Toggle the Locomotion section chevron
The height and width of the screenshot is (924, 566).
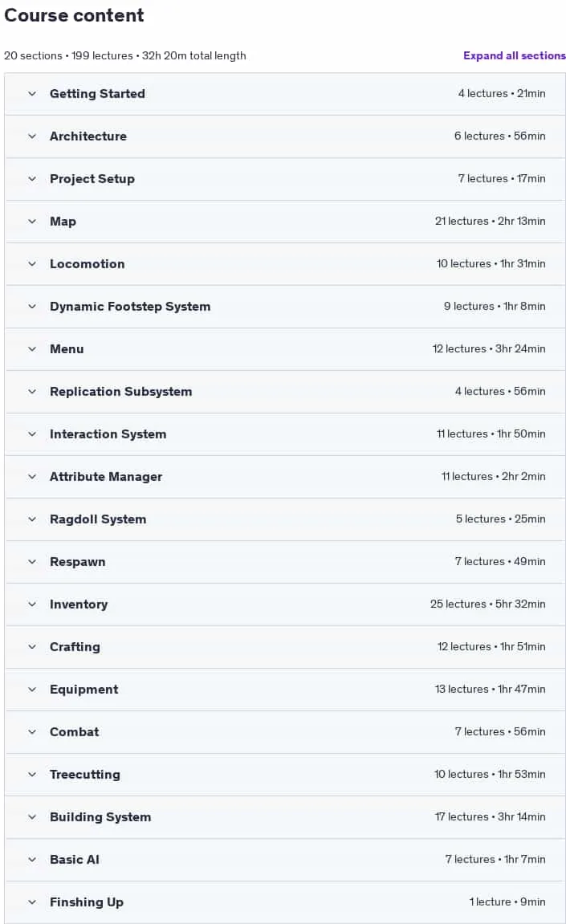pos(32,264)
